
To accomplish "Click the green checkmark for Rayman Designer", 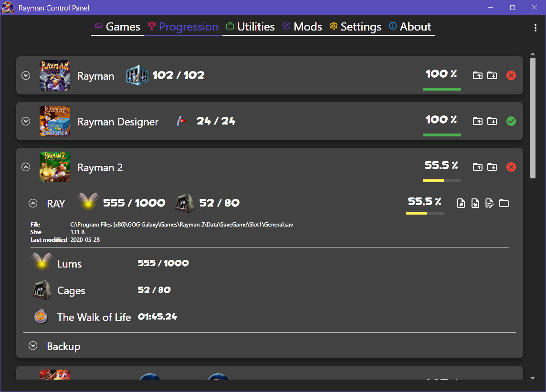I will (511, 121).
